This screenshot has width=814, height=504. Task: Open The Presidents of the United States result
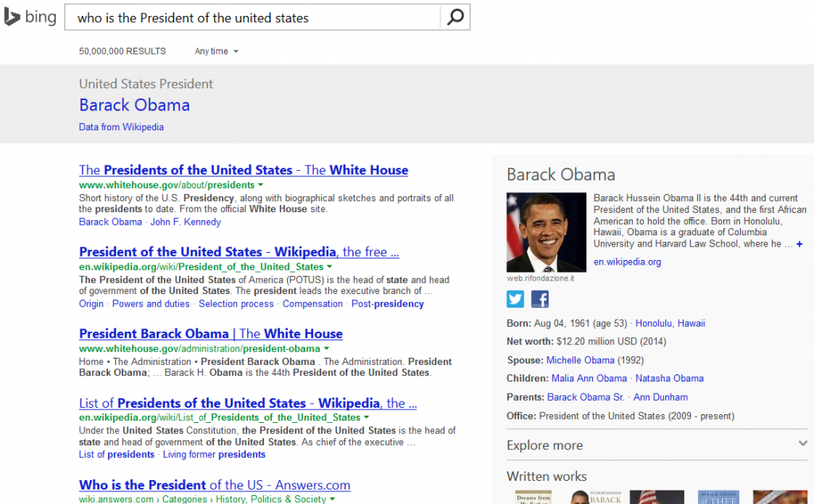click(x=243, y=170)
